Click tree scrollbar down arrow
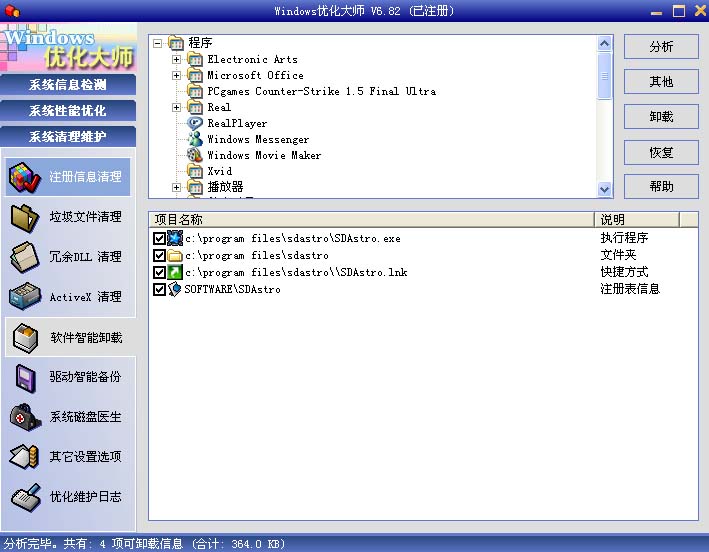709x552 pixels. [x=605, y=189]
